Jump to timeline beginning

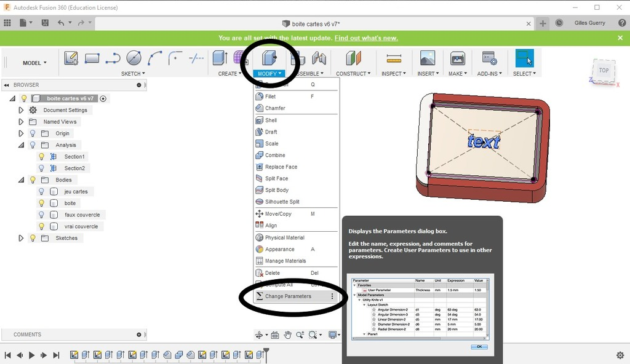7,355
